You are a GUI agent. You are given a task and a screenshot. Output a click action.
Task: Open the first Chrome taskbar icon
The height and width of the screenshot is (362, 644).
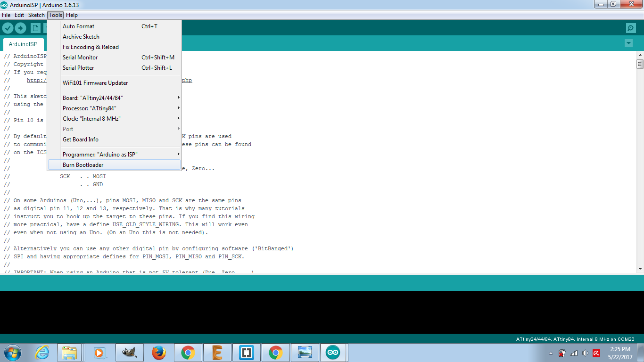[x=188, y=353]
